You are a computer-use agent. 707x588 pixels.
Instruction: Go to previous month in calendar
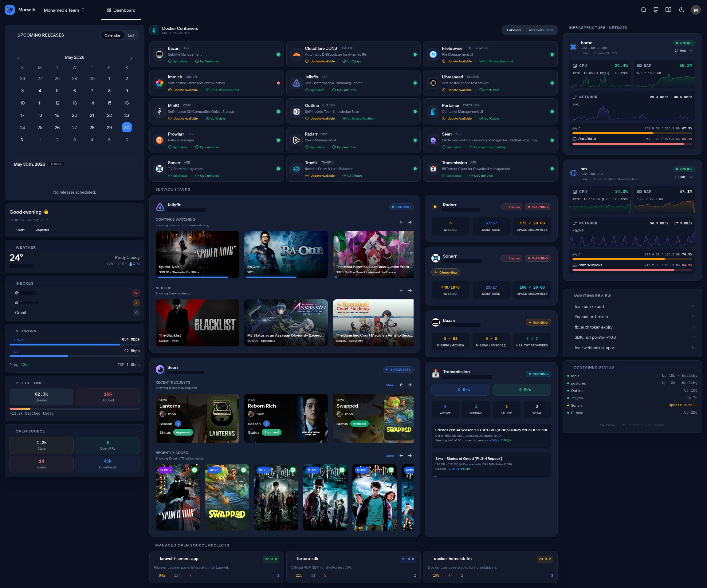[18, 58]
